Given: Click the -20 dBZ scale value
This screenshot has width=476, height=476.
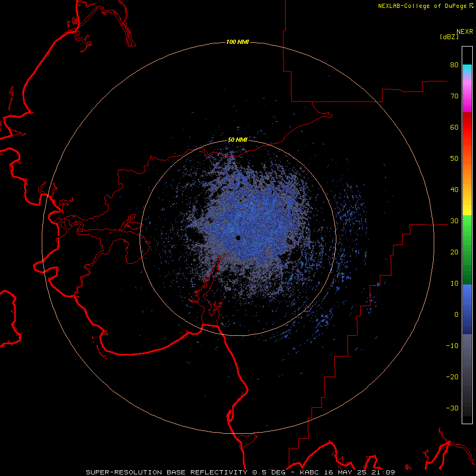Looking at the screenshot, I should [x=452, y=377].
